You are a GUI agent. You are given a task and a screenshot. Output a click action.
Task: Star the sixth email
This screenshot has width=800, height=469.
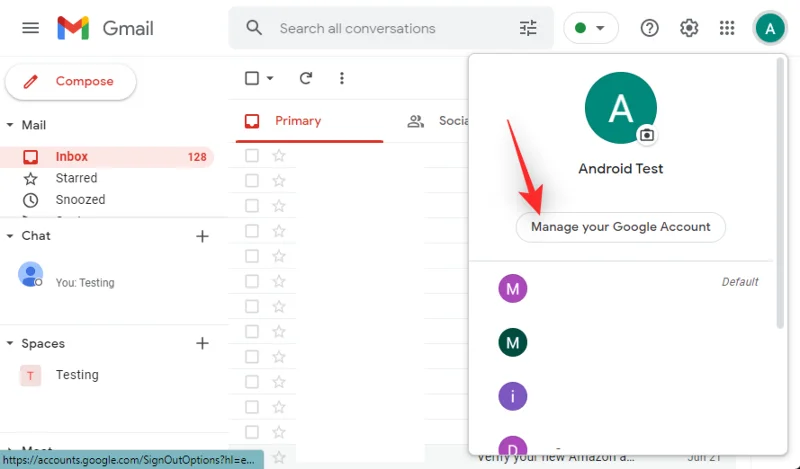coord(279,281)
